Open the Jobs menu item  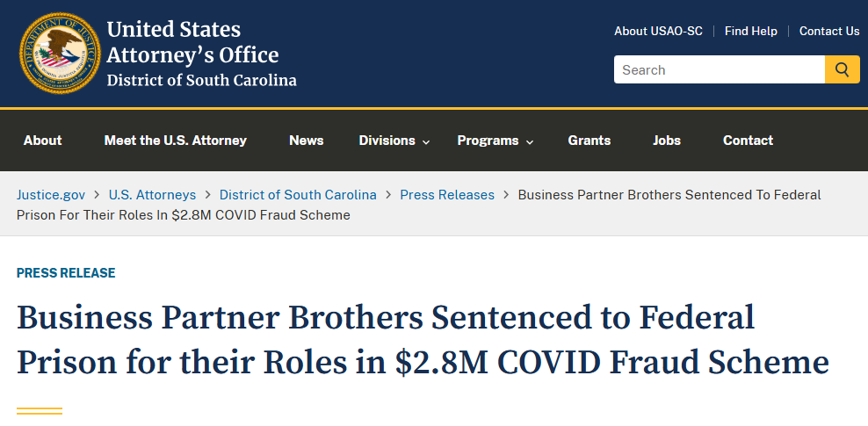[667, 141]
